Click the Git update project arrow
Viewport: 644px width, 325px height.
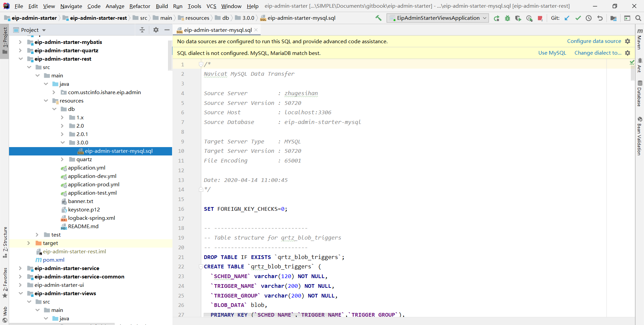[567, 18]
